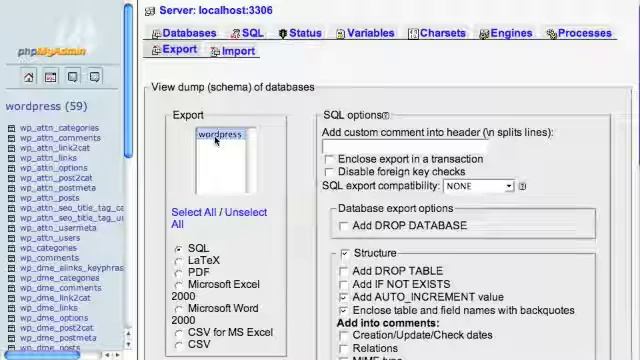Click table icon beside wp_attn_options
This screenshot has width=640, height=360.
(x=11, y=168)
